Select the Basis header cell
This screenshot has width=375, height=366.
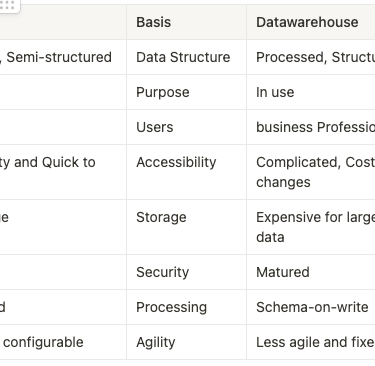(x=186, y=22)
